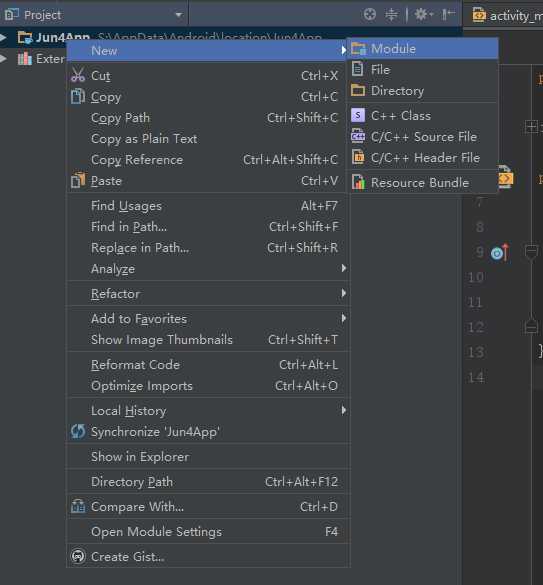The width and height of the screenshot is (543, 585).
Task: Click the Copy clipboard icon
Action: click(78, 96)
